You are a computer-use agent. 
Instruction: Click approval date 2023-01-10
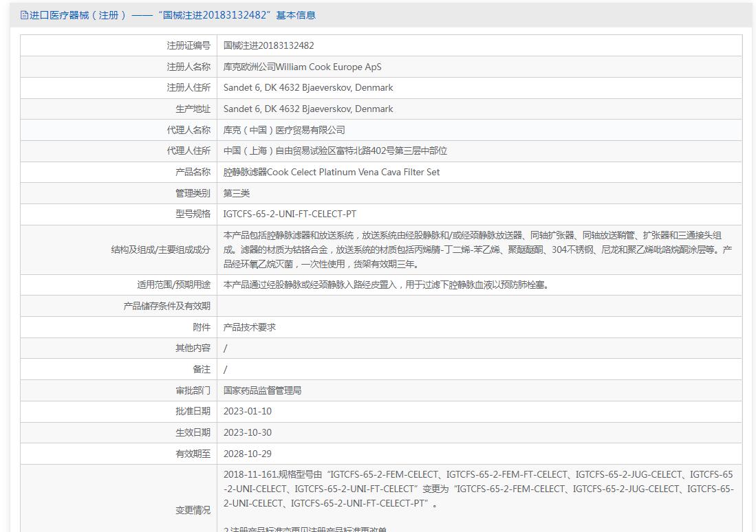248,412
